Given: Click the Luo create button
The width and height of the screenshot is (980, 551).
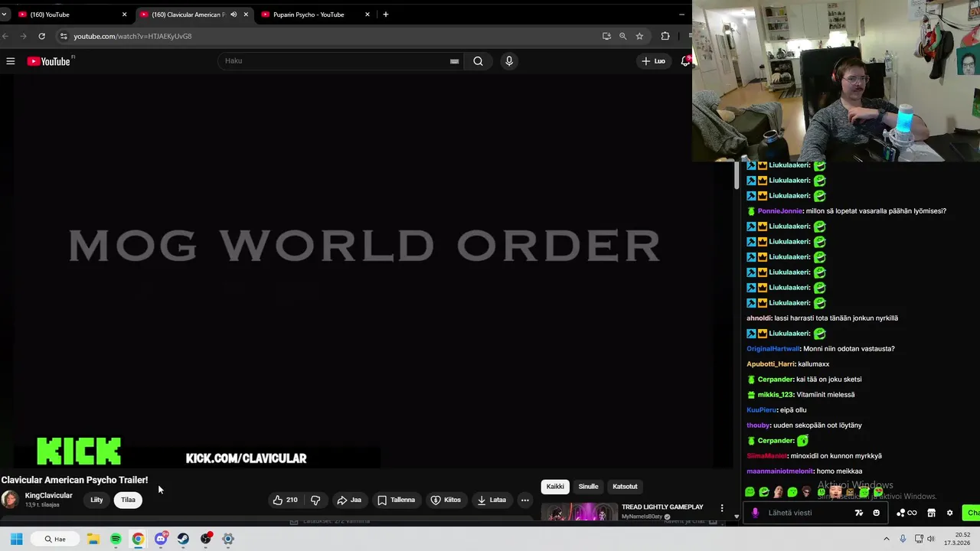Looking at the screenshot, I should point(654,61).
